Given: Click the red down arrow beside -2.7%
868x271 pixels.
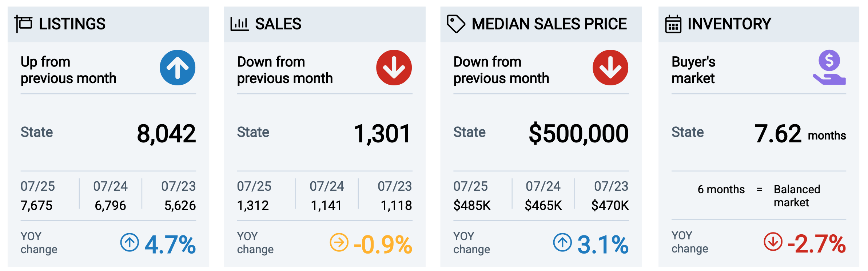Looking at the screenshot, I should click(x=773, y=242).
